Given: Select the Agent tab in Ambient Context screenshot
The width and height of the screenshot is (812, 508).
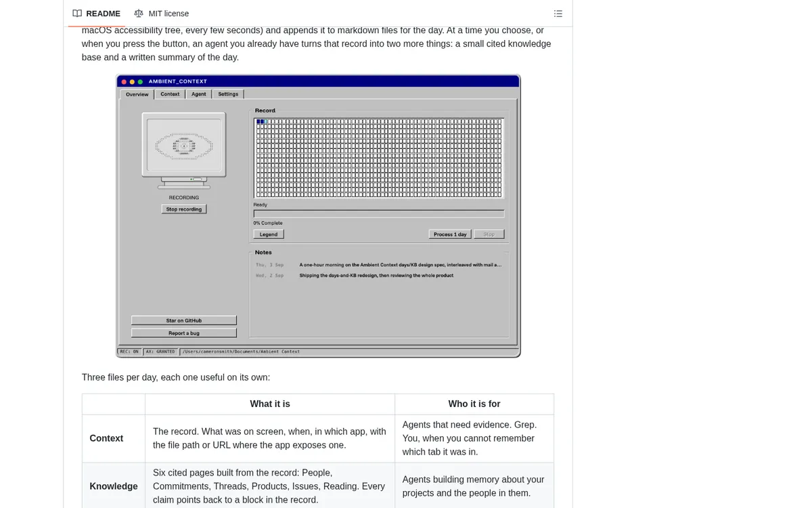Looking at the screenshot, I should [x=199, y=94].
